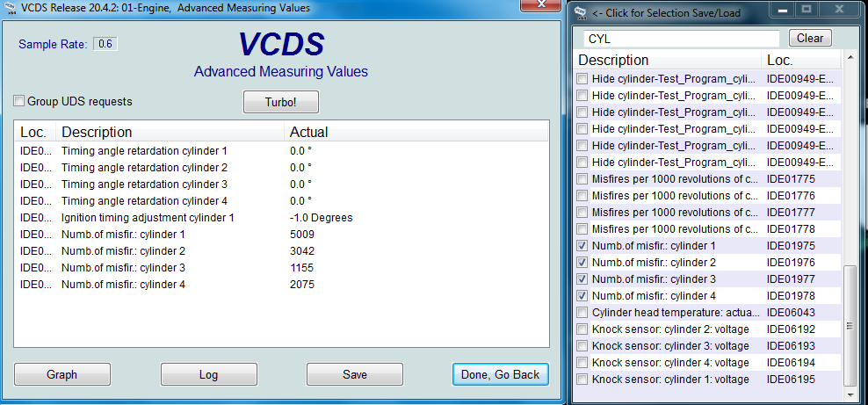Click Done, Go Back button

[x=501, y=374]
